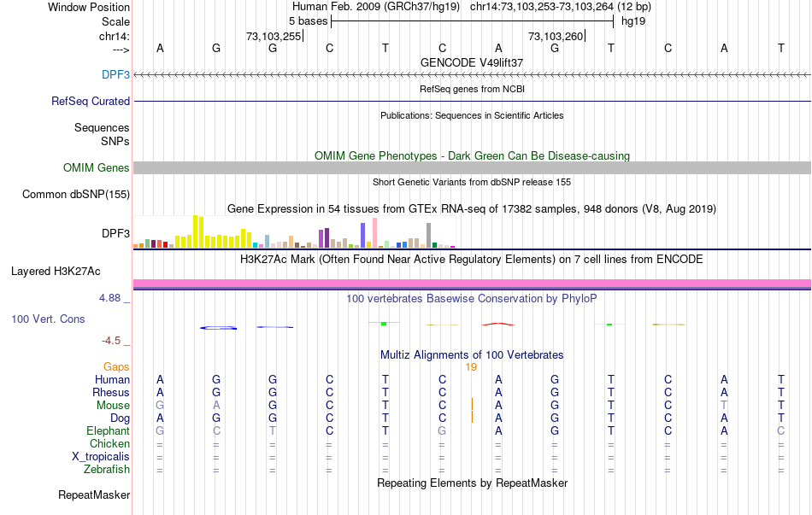Click the 73,103,255 position marker

tap(274, 36)
